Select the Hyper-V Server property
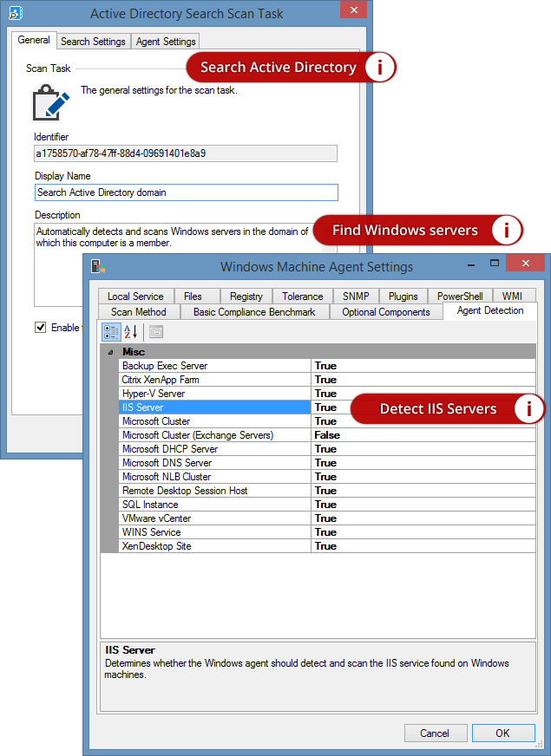The width and height of the screenshot is (551, 756). coord(214,394)
